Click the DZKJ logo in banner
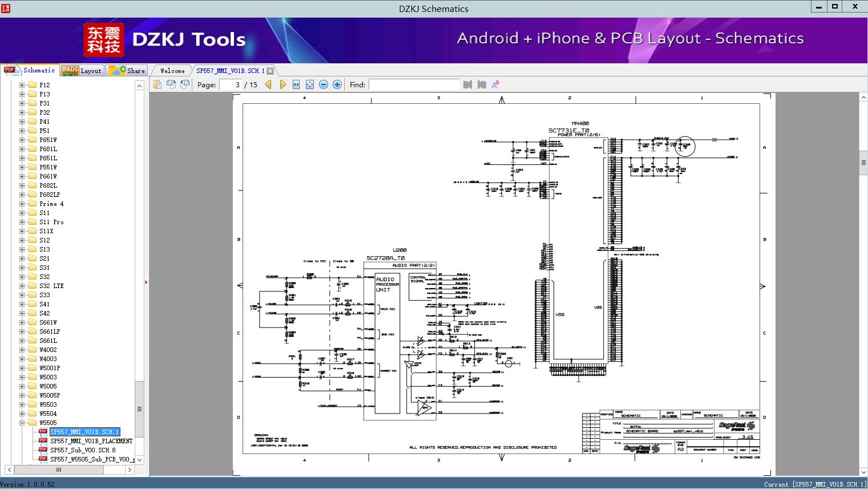The height and width of the screenshot is (490, 868). 104,40
